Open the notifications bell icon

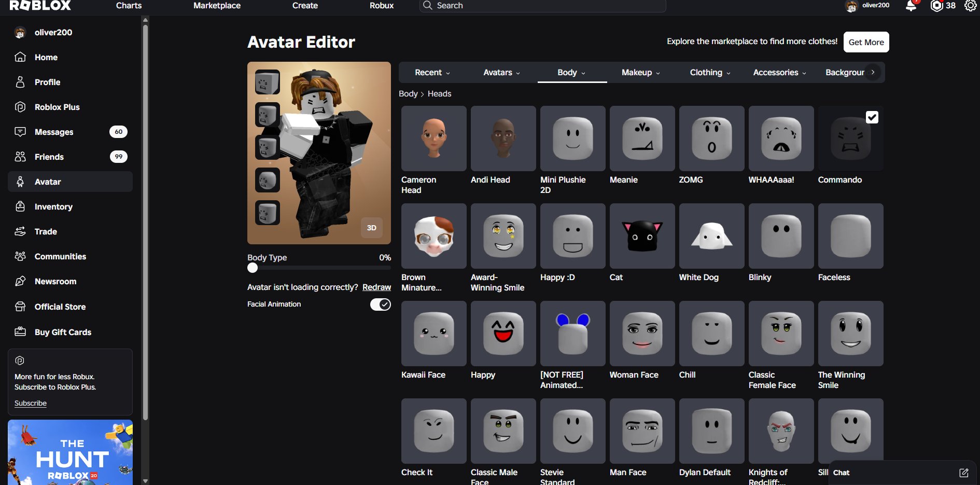click(x=911, y=6)
